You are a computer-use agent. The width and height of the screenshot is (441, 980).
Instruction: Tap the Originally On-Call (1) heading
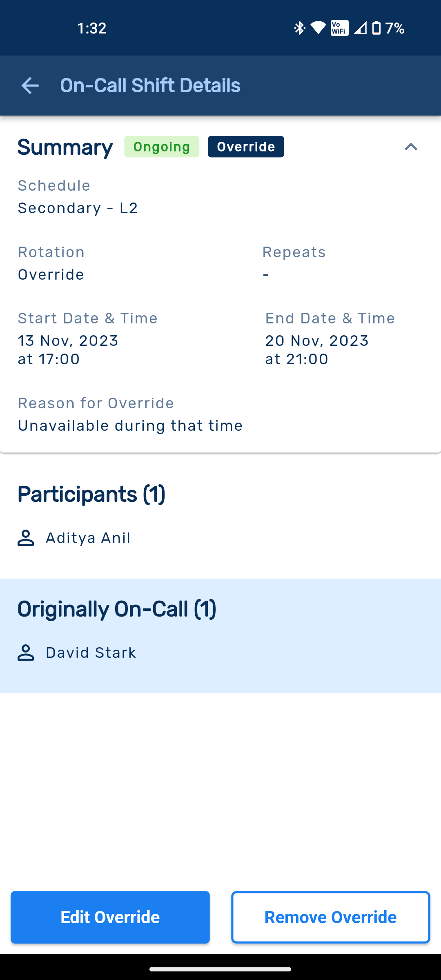click(117, 609)
